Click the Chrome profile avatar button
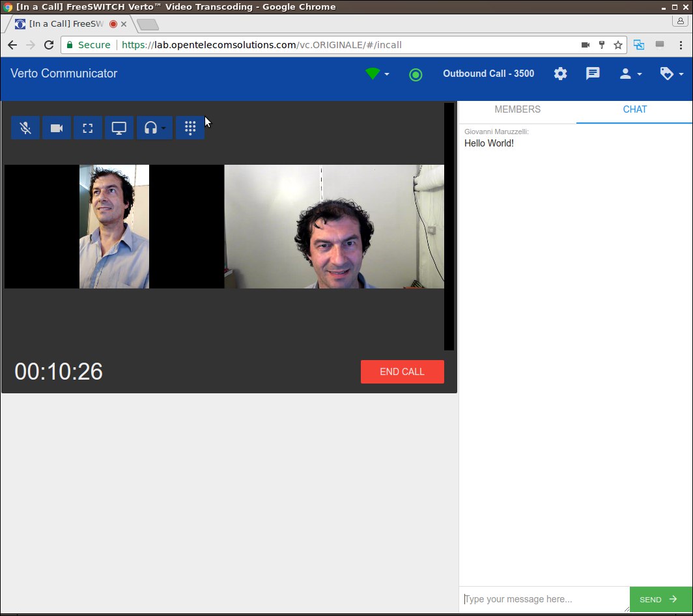This screenshot has width=693, height=616. click(680, 21)
